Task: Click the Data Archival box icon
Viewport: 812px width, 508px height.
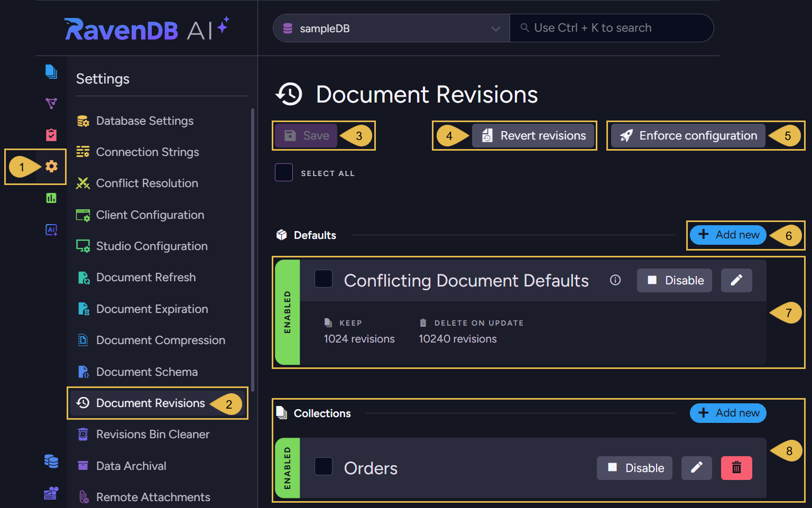Action: coord(83,466)
